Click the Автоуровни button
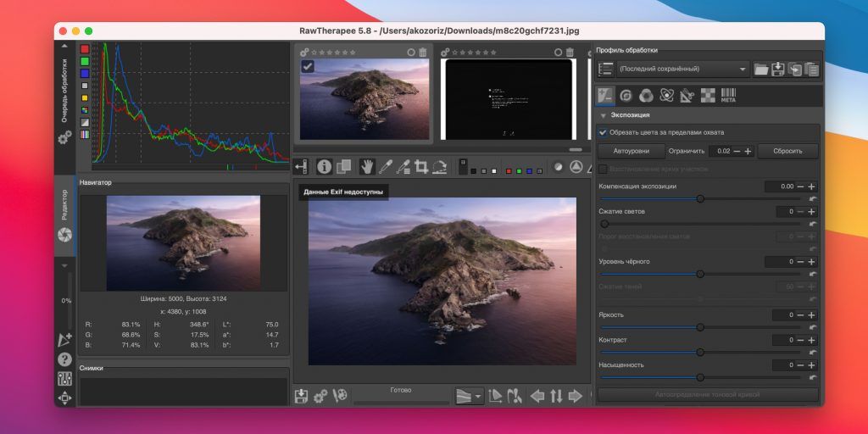Screen dimensions: 868x434 click(x=631, y=151)
